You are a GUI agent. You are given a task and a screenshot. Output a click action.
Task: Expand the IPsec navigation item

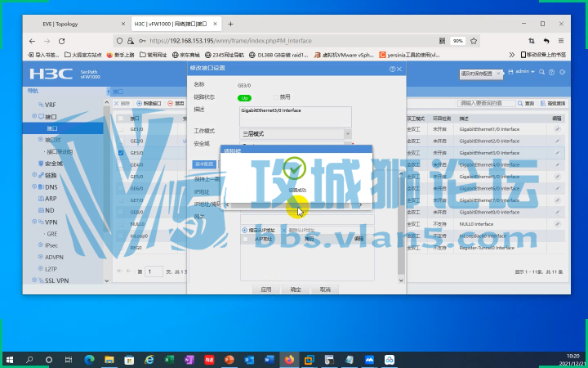point(41,245)
